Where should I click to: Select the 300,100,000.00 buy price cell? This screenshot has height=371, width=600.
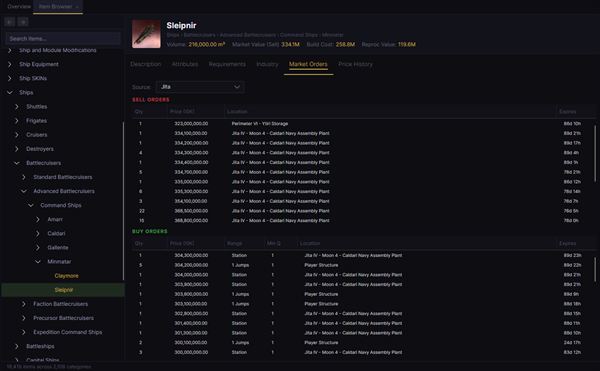pos(191,343)
